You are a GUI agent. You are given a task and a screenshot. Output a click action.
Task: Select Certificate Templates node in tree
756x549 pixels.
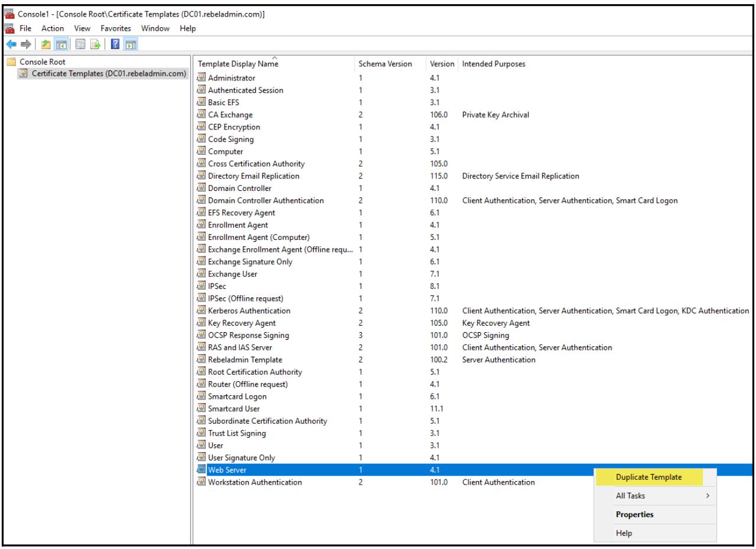(x=103, y=74)
